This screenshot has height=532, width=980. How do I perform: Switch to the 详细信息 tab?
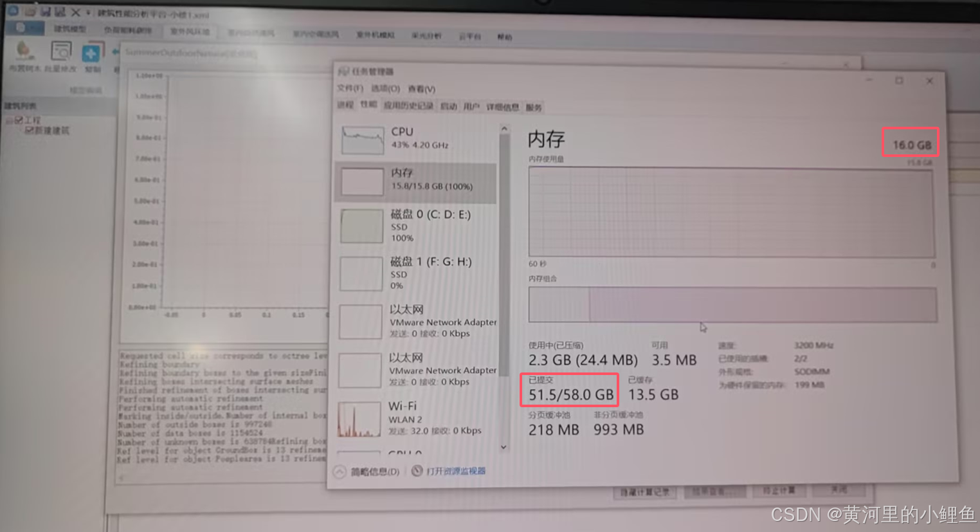click(503, 107)
